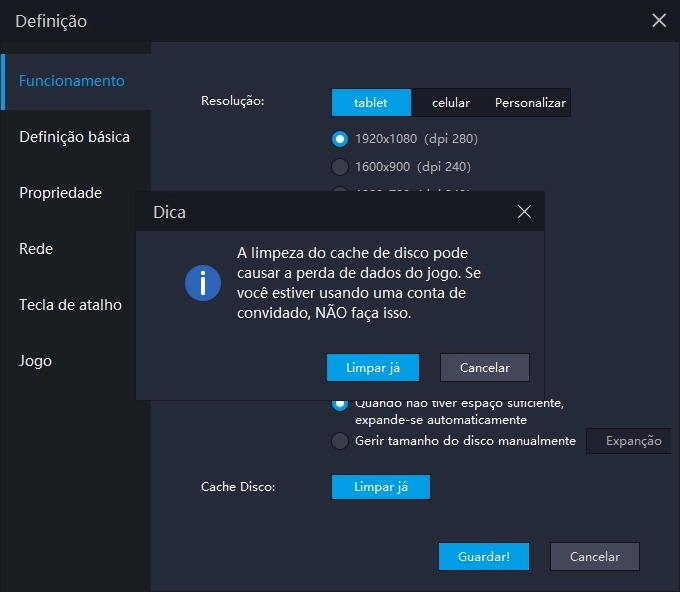This screenshot has width=680, height=592.
Task: Open Tecla de atalho settings
Action: [x=70, y=305]
